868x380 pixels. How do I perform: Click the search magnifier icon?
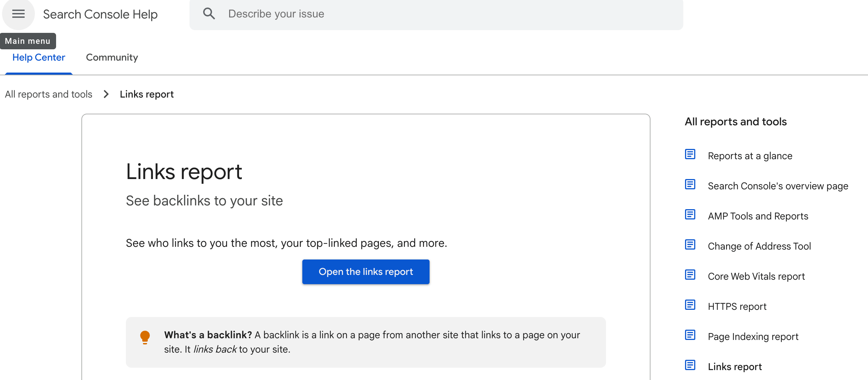[209, 14]
